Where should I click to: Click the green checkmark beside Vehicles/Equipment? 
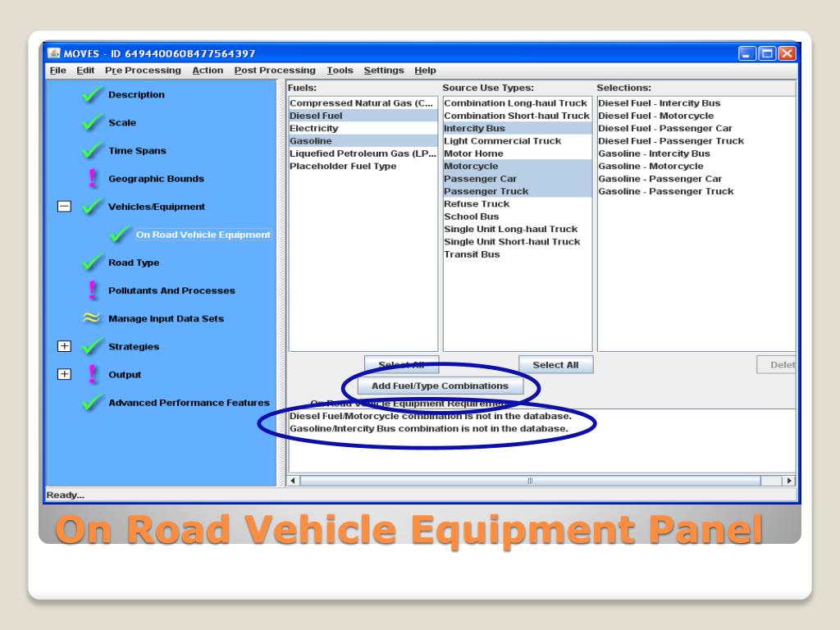[x=93, y=206]
